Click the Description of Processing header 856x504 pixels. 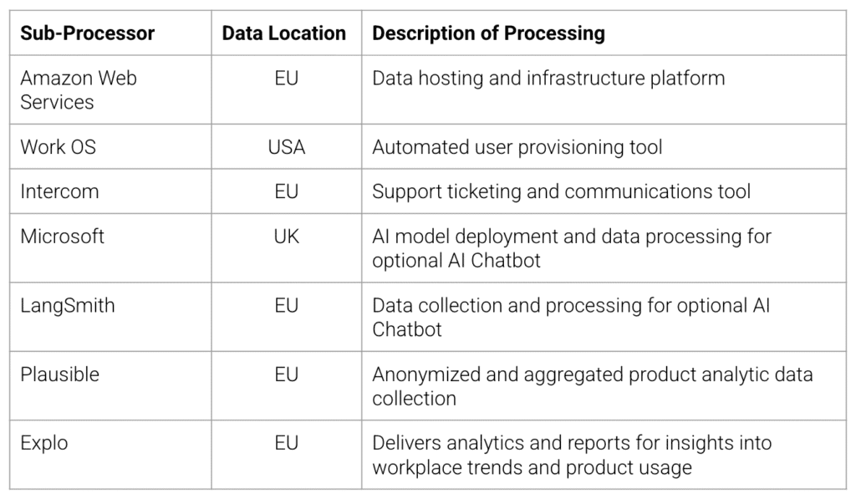tap(488, 33)
